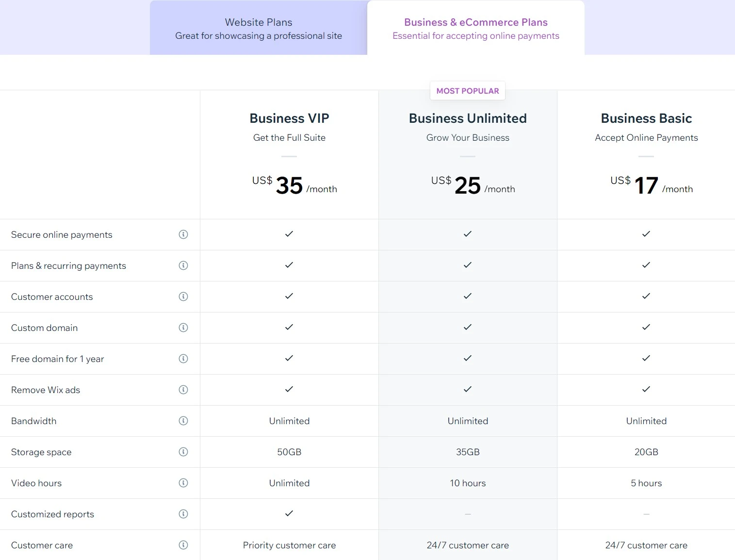Viewport: 735px width, 560px height.
Task: Click Business VIP checkmark for Customized reports
Action: pyautogui.click(x=289, y=514)
